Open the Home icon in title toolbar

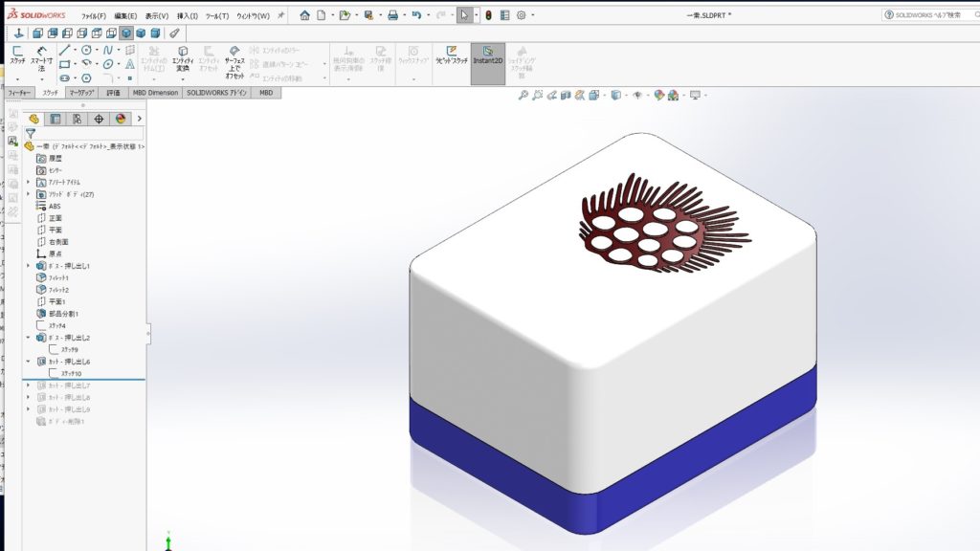[304, 15]
